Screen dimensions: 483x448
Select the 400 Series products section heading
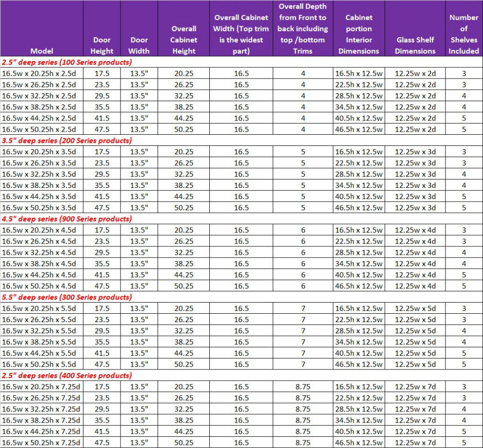[x=67, y=376]
